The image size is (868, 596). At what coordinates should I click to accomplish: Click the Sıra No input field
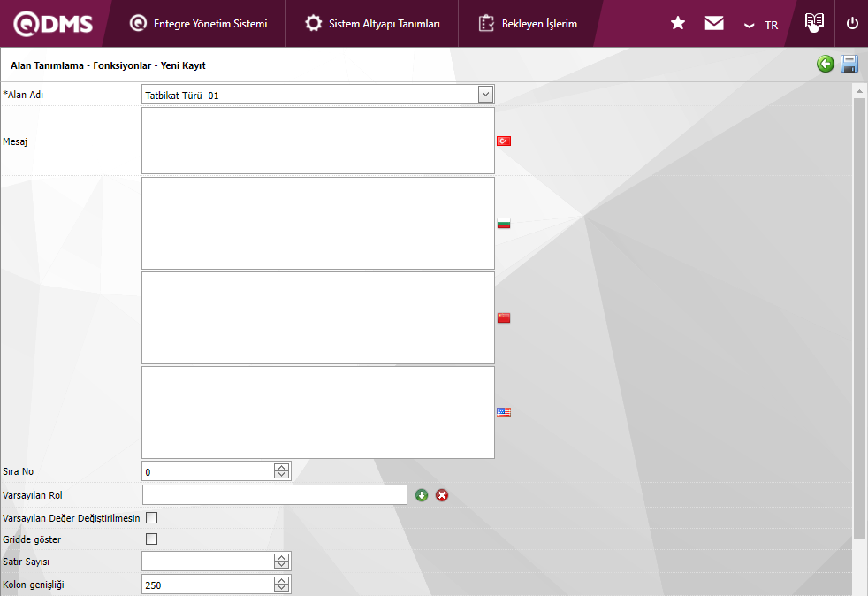point(208,471)
